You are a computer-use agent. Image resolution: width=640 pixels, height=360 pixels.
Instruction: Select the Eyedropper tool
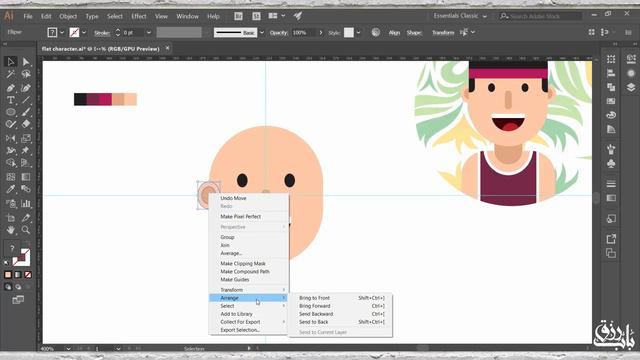(x=11, y=189)
